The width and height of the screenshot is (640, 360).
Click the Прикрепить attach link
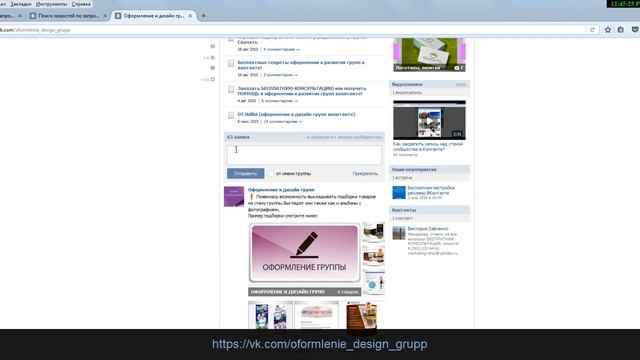365,173
